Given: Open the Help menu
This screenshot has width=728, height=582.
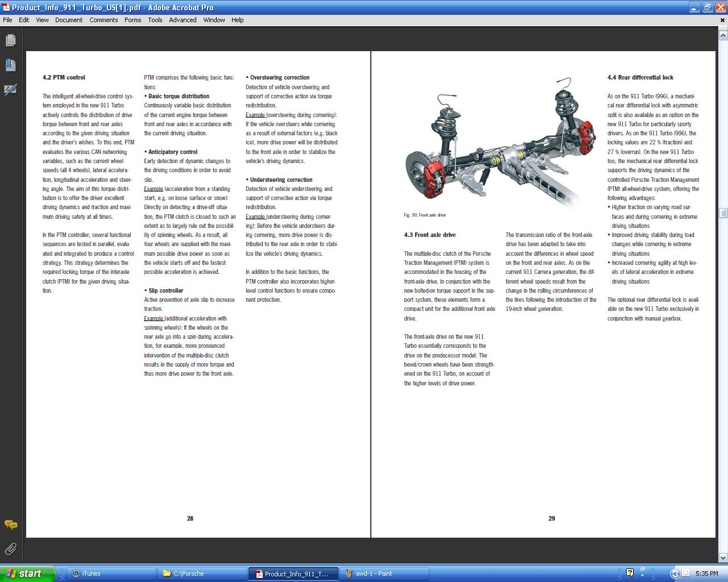Looking at the screenshot, I should [x=237, y=20].
